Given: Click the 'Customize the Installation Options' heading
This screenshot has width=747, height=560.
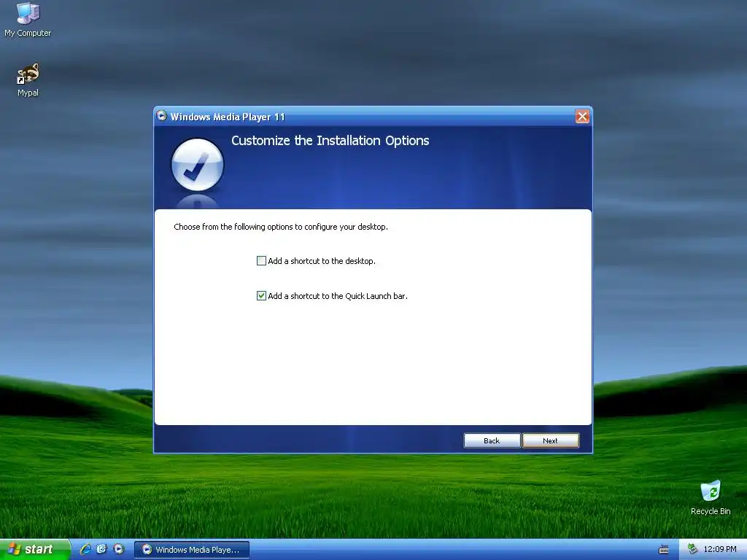Looking at the screenshot, I should [x=330, y=141].
